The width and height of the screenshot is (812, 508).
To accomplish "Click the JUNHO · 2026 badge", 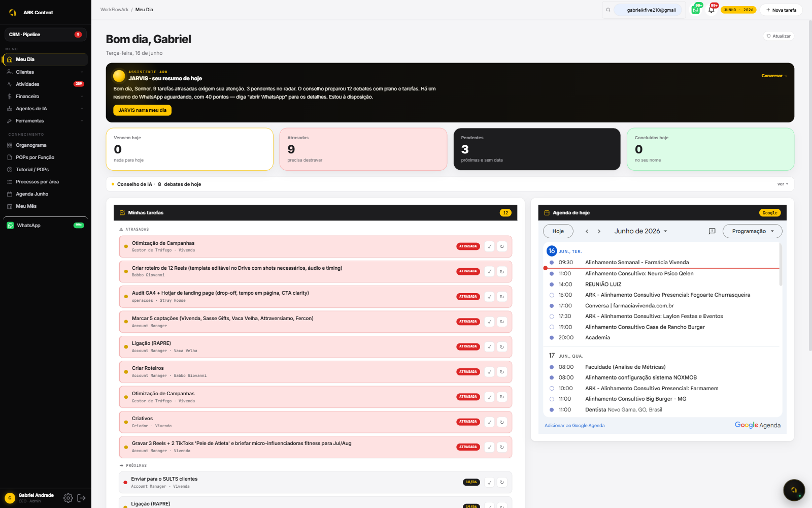I will [x=738, y=10].
